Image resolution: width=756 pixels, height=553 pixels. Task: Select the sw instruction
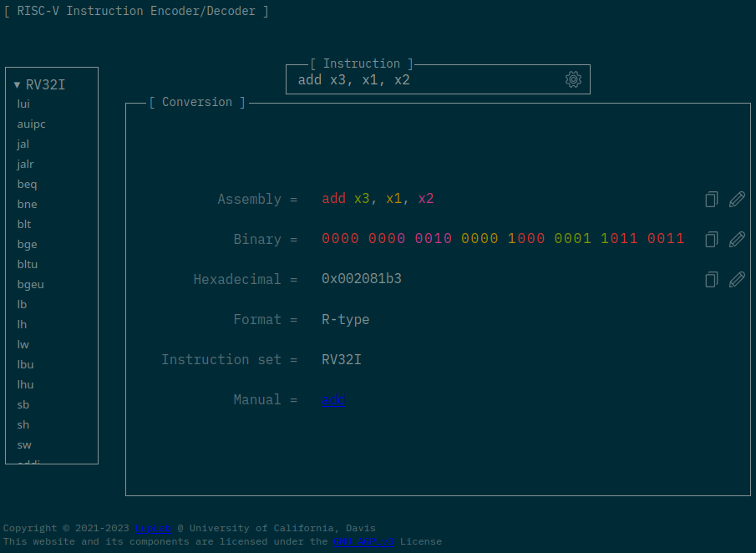tap(24, 444)
